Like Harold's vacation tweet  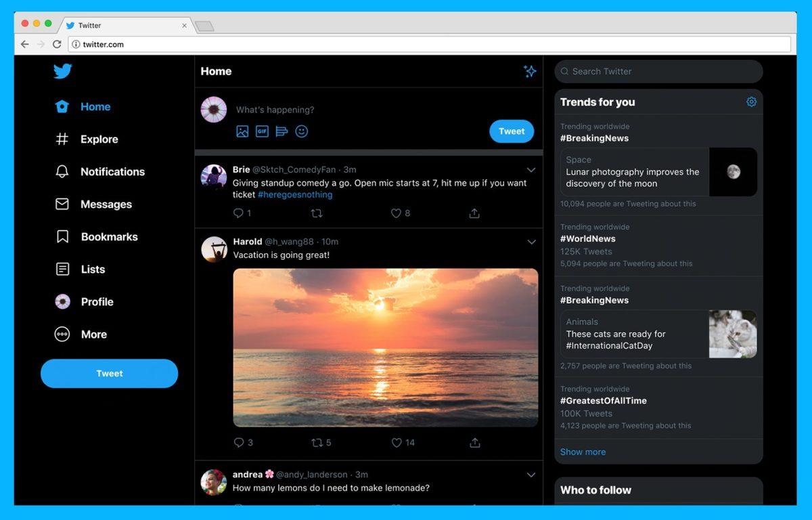point(397,442)
